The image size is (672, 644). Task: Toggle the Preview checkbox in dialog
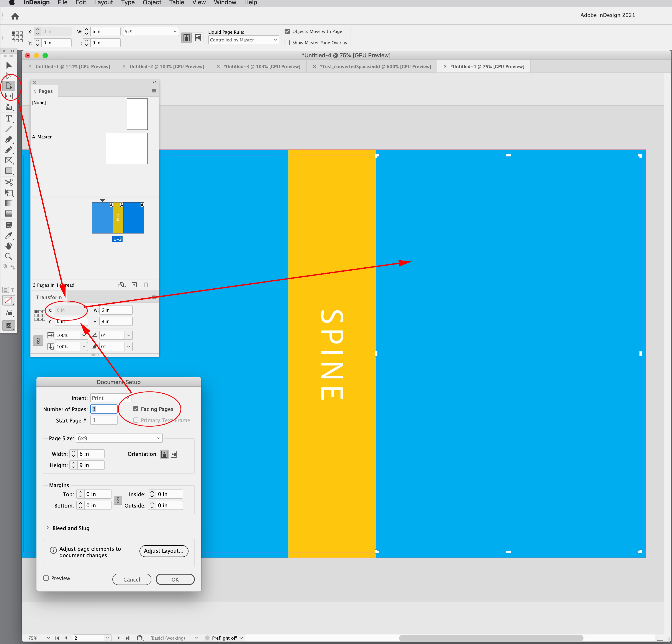(46, 578)
